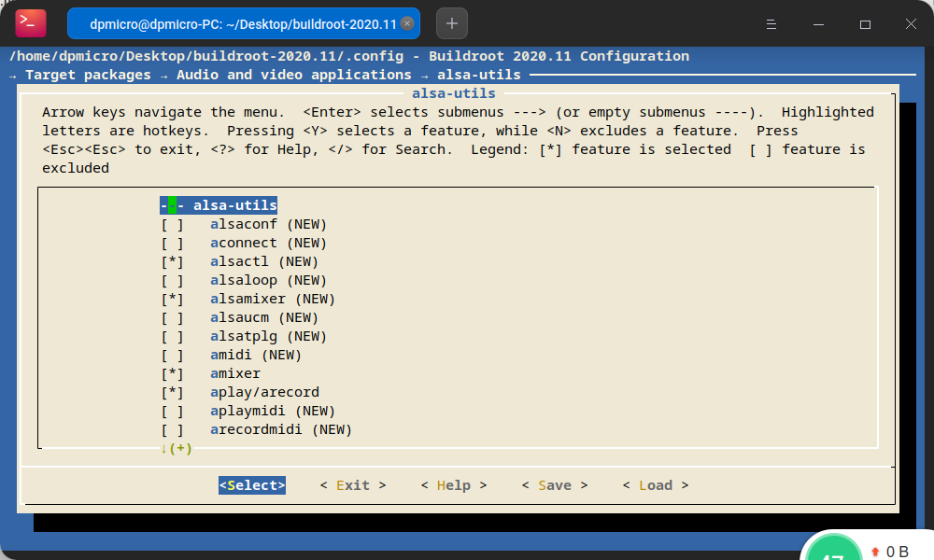Activate the Select button
Screen dimensions: 934x560
252,485
